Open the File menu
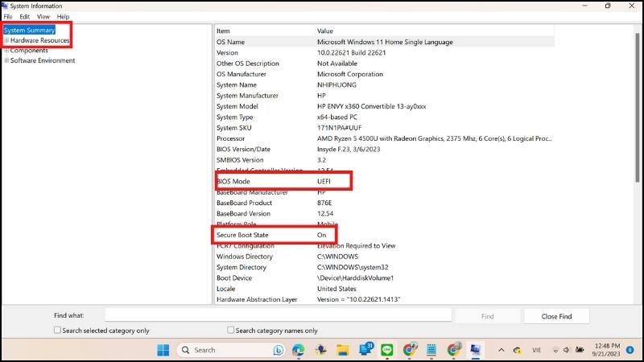Screen dimensions: 644x362 (x=8, y=16)
